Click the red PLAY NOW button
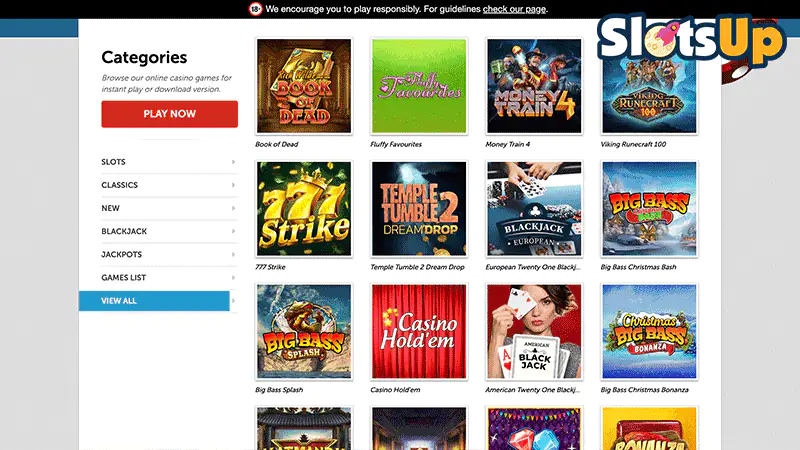 (169, 114)
